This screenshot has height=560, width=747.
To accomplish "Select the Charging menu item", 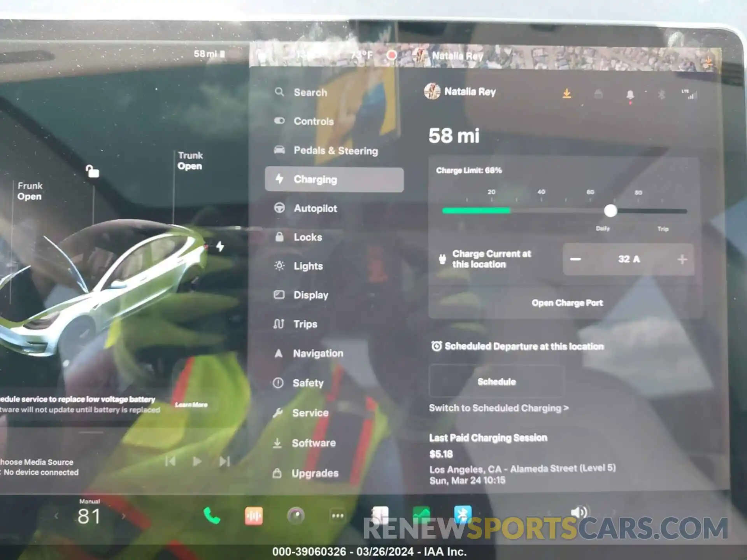I will pos(332,179).
